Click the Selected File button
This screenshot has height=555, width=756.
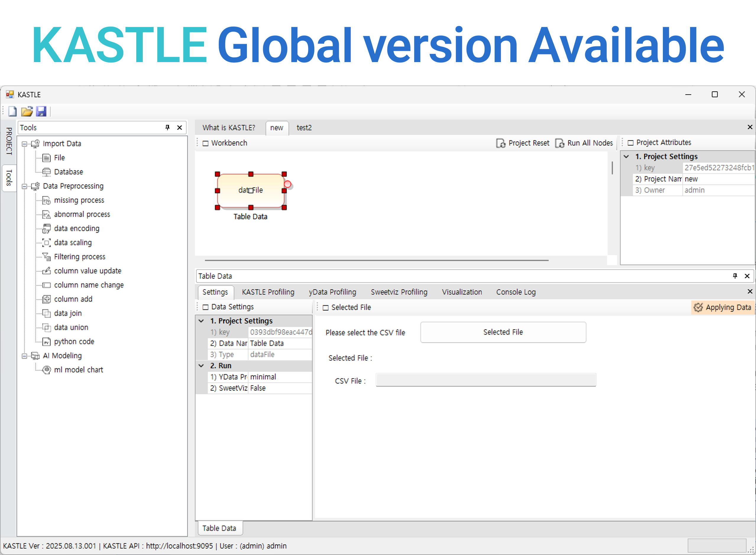click(x=503, y=332)
